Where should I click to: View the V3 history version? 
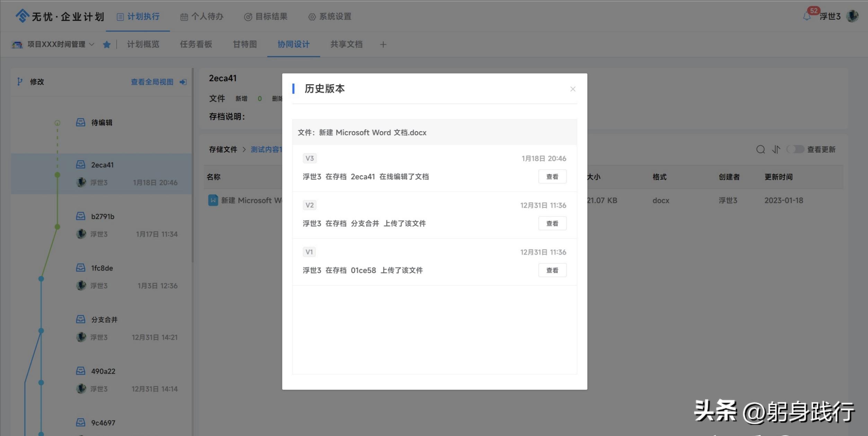[552, 177]
